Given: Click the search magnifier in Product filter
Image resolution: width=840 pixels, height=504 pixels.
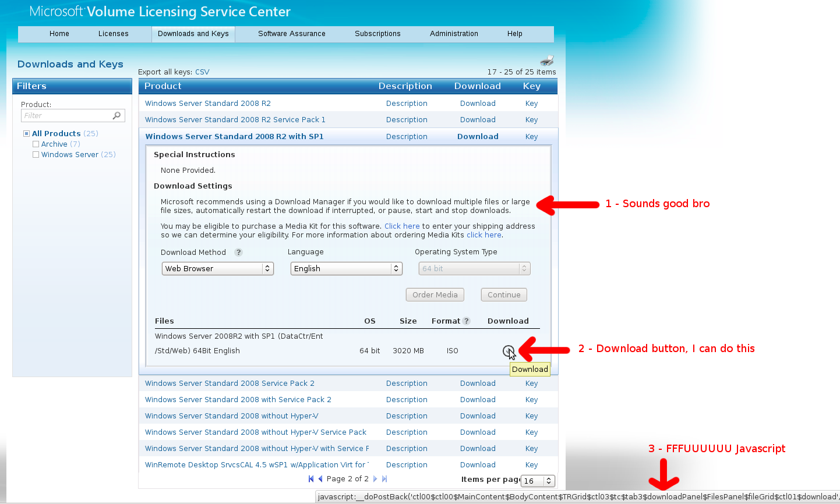Looking at the screenshot, I should (x=117, y=115).
